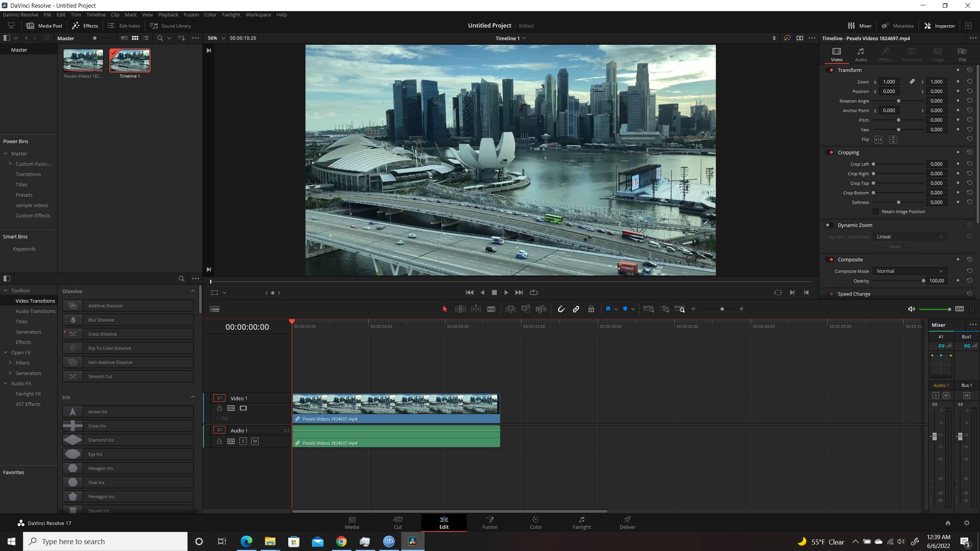980x551 pixels.
Task: Click the Replace Clip icon
Action: pos(541,309)
